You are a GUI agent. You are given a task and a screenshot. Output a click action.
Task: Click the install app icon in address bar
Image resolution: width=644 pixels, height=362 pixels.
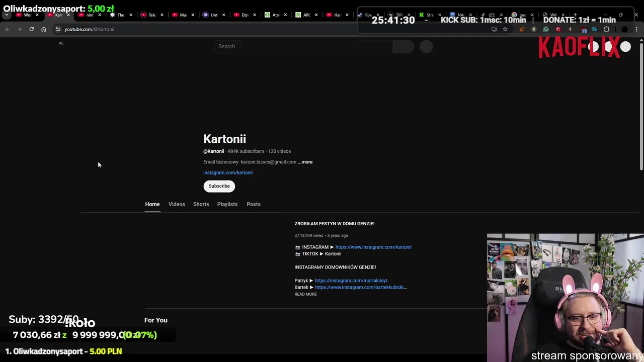tap(494, 29)
